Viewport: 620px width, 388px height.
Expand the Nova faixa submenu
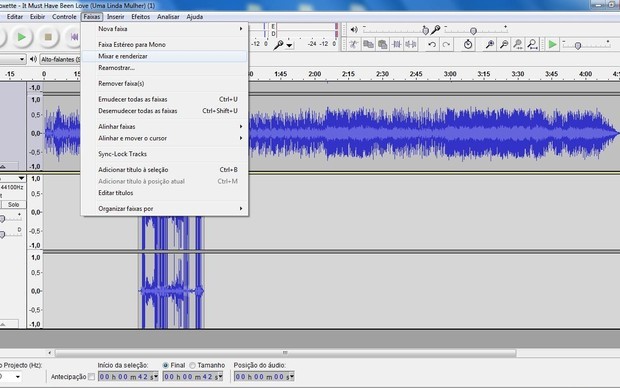[164, 29]
